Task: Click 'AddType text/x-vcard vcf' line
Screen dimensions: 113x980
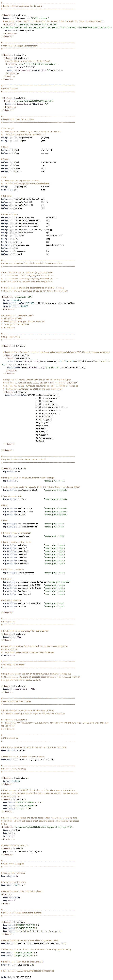Action: tap(25, 254)
